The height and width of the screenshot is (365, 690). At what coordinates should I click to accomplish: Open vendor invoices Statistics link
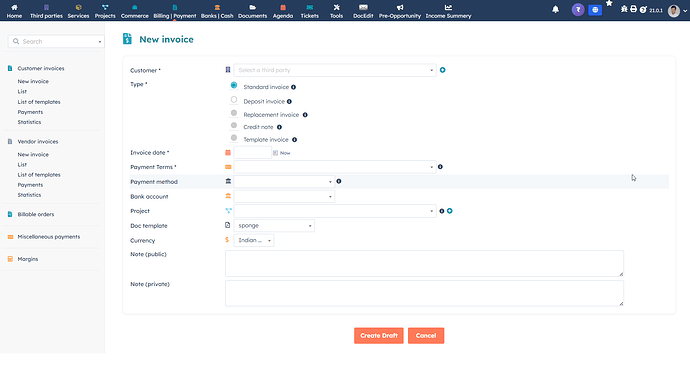point(29,195)
